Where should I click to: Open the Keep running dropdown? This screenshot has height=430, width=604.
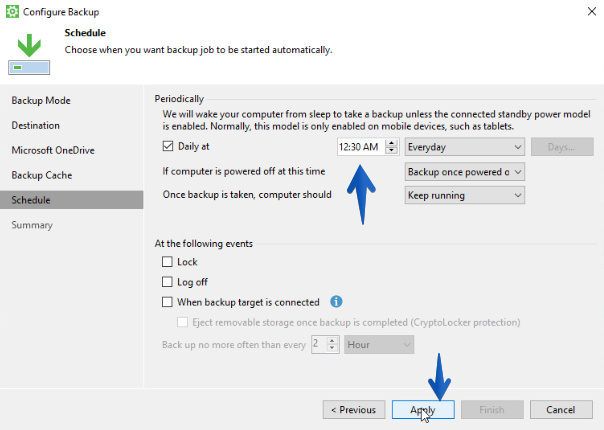465,195
